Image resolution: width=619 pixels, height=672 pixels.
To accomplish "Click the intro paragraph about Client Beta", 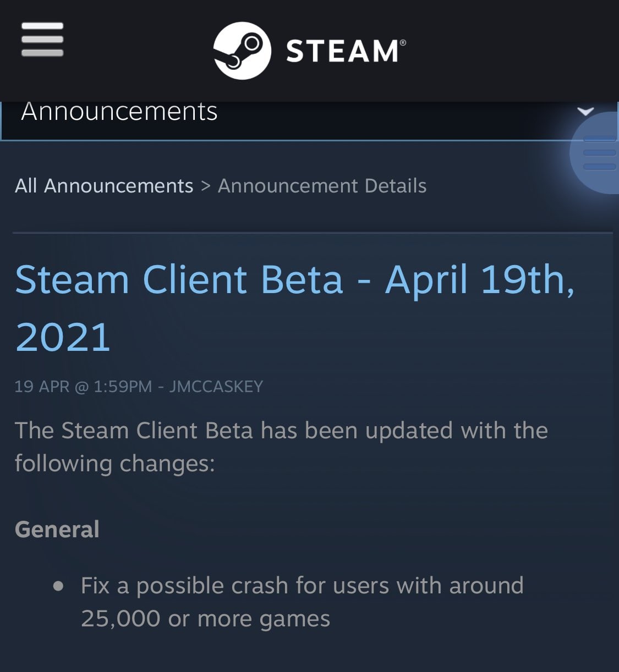I will [x=281, y=447].
